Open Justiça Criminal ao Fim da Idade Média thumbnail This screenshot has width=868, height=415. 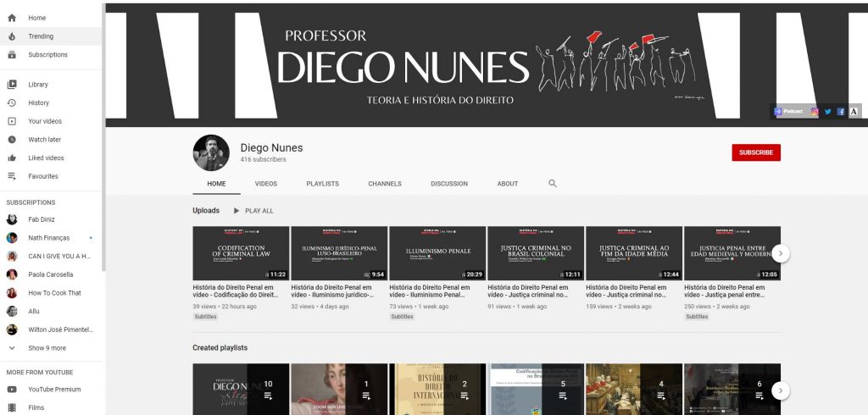point(634,253)
